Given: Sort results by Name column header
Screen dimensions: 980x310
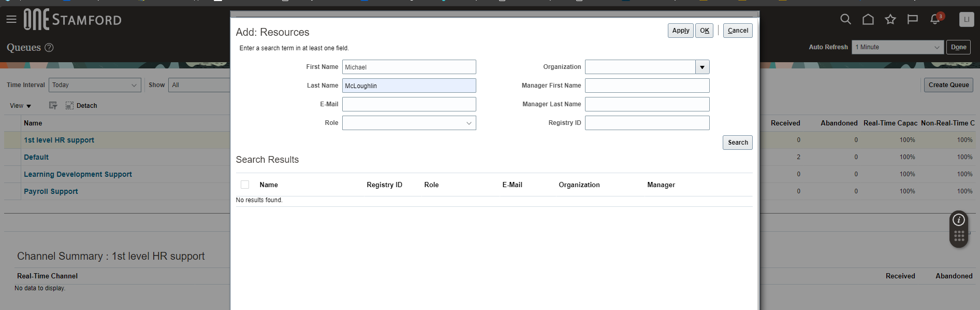Looking at the screenshot, I should (x=269, y=185).
